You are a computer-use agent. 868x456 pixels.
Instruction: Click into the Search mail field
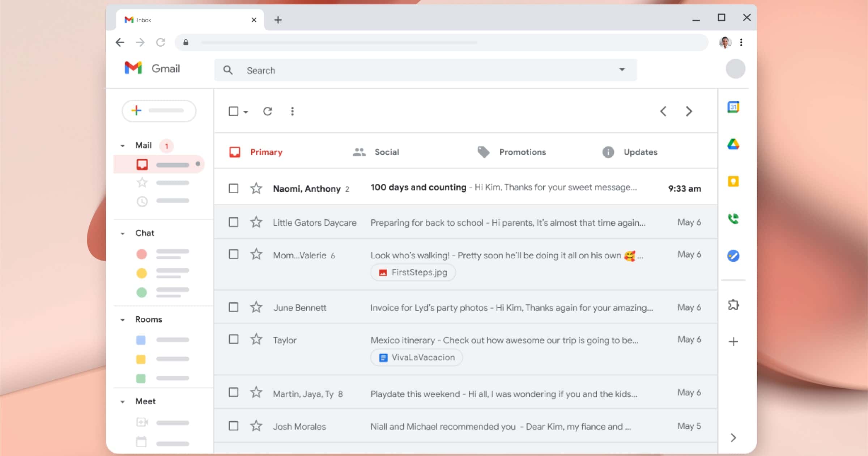tap(416, 71)
